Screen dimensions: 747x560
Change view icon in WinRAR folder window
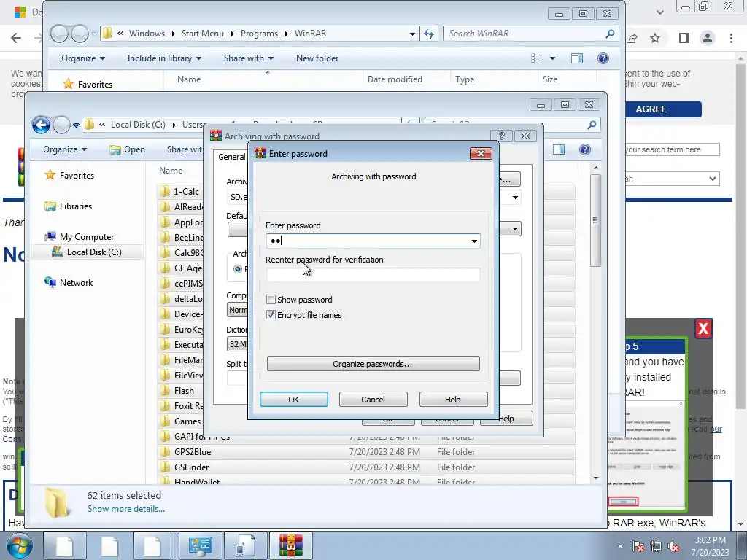coord(537,58)
